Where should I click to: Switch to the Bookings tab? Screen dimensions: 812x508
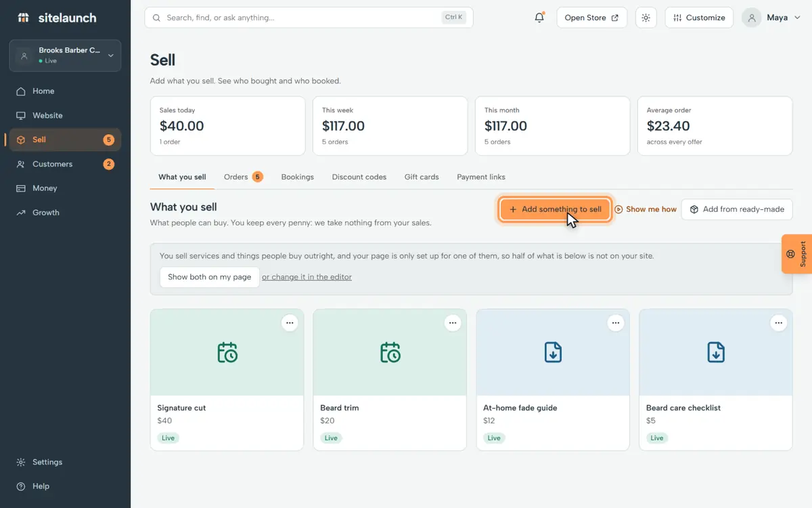[298, 177]
